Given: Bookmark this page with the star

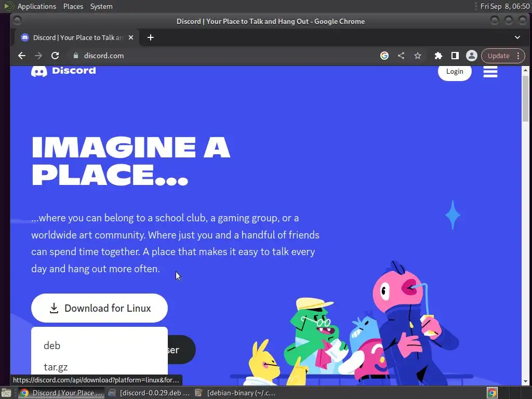Looking at the screenshot, I should [x=418, y=56].
